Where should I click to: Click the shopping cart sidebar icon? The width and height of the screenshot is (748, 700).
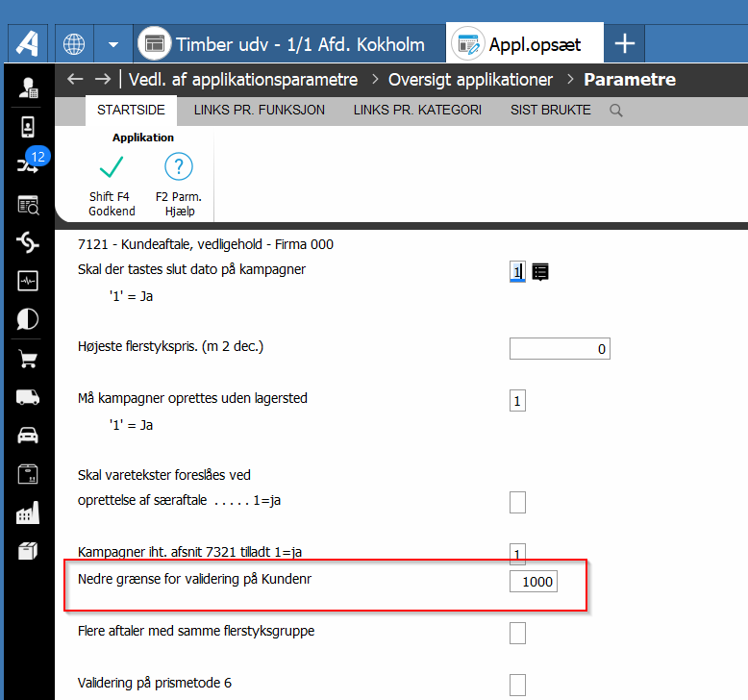[x=28, y=360]
